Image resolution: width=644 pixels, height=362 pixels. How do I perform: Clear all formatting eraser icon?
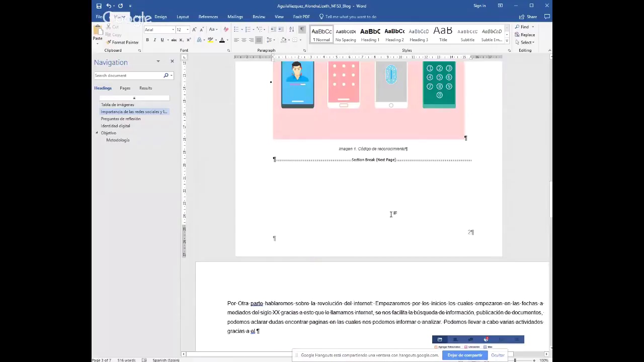click(x=226, y=30)
